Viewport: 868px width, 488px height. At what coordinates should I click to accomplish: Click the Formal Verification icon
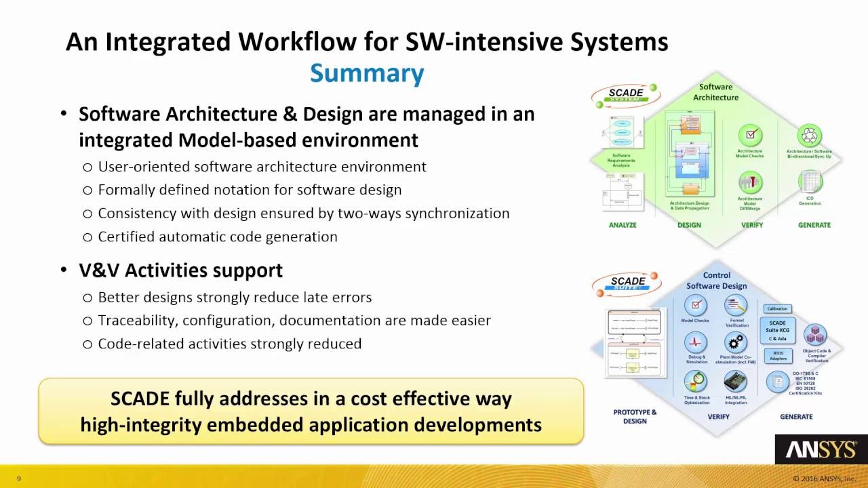coord(736,306)
